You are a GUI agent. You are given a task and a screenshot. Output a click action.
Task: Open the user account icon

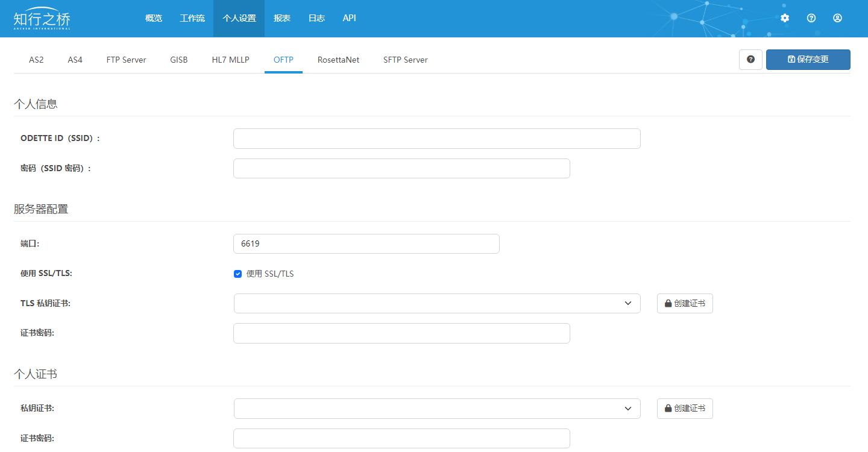point(837,18)
